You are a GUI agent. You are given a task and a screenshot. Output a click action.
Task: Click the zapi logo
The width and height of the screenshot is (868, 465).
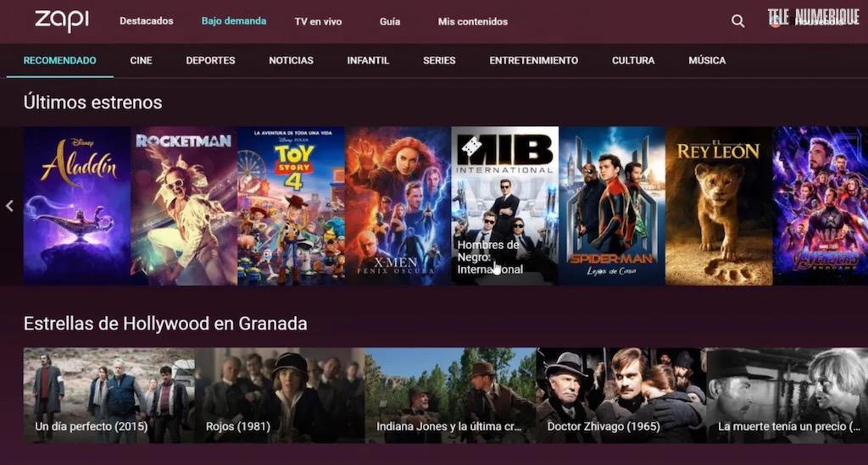61,21
